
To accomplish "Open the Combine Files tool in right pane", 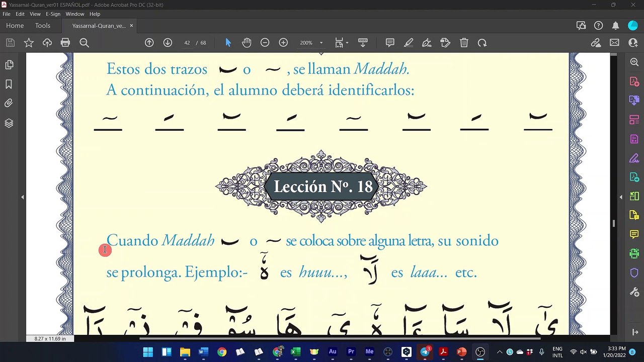I will coord(634,100).
